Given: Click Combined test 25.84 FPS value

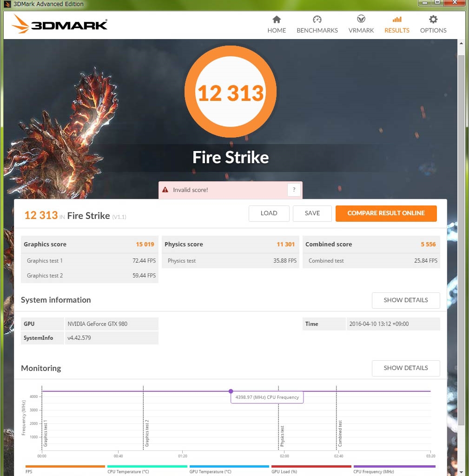Looking at the screenshot, I should point(426,261).
